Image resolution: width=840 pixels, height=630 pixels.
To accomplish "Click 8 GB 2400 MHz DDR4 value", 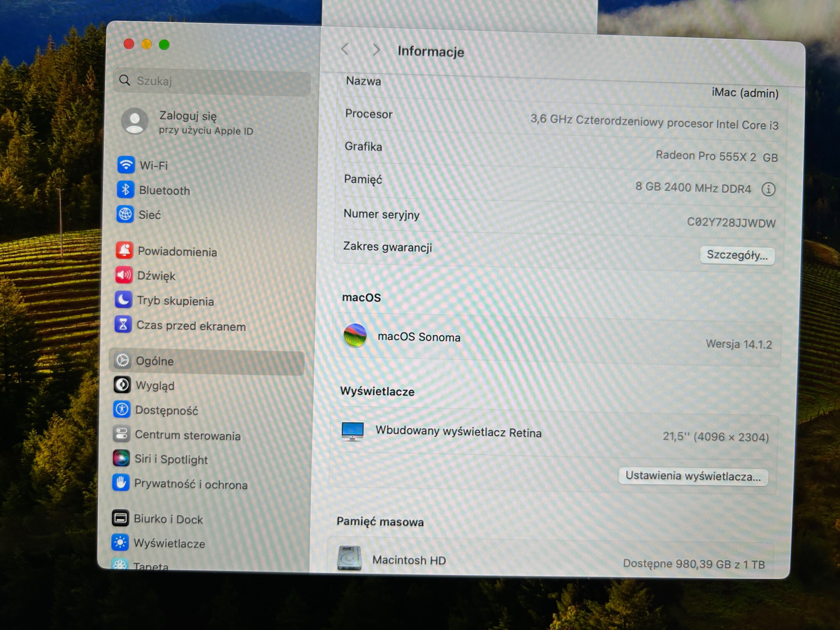I will pyautogui.click(x=693, y=187).
